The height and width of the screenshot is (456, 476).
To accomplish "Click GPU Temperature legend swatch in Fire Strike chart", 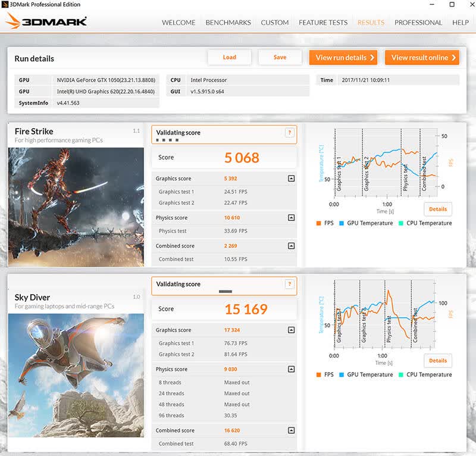I will [x=342, y=223].
